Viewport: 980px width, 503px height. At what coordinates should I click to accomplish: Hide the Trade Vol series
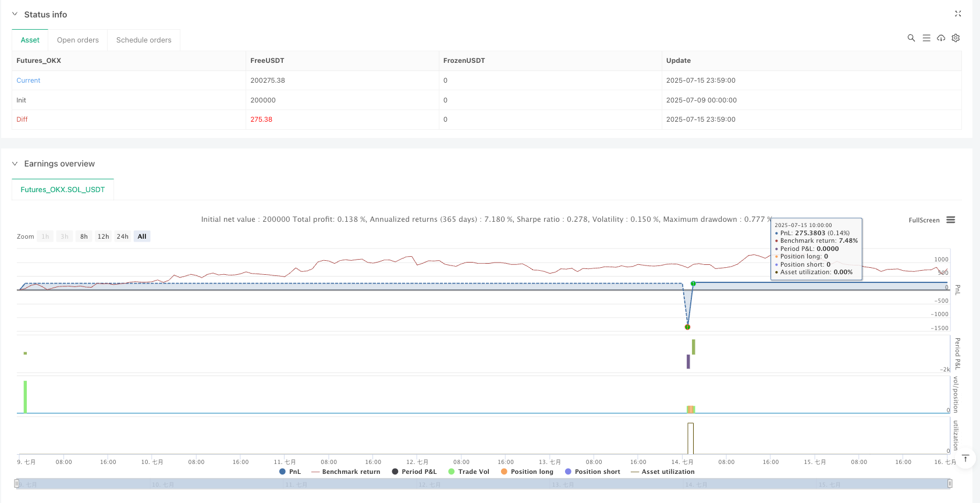click(468, 472)
